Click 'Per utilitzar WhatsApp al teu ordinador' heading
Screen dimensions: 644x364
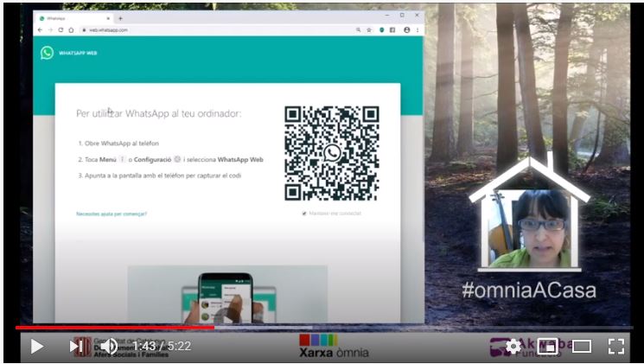click(x=159, y=114)
